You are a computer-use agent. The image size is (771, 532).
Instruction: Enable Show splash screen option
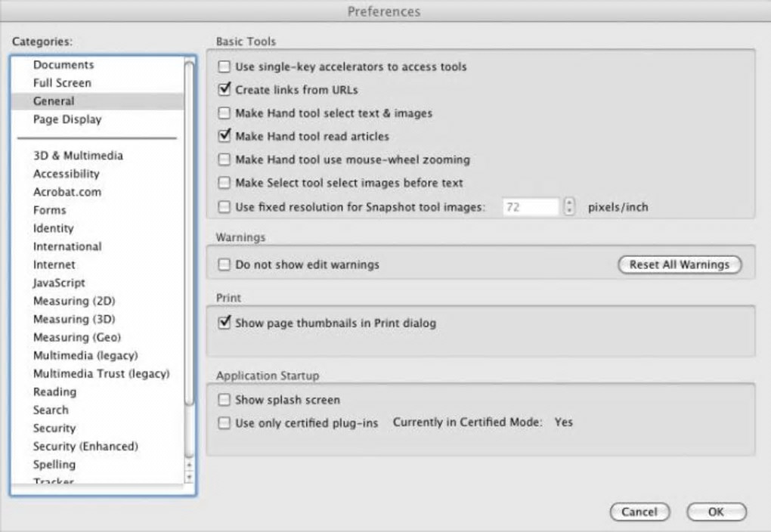[x=224, y=400]
